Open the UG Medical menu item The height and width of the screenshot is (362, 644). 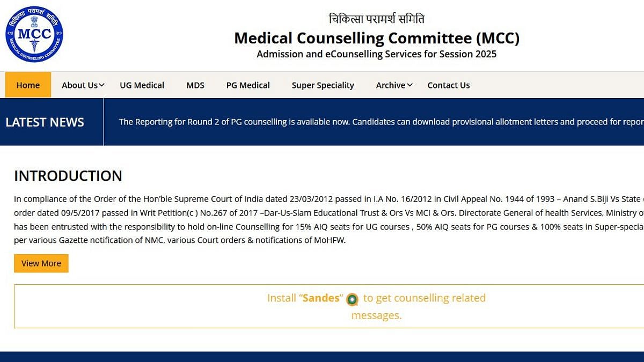(142, 85)
